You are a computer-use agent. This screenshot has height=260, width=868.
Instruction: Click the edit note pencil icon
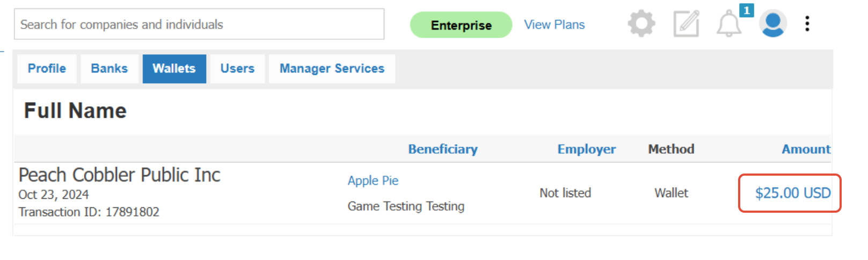tap(687, 24)
